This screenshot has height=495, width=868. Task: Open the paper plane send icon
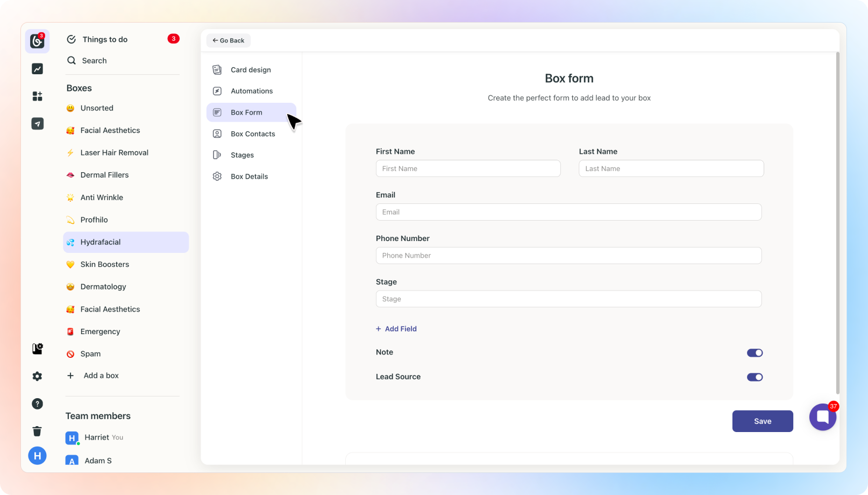click(x=37, y=124)
